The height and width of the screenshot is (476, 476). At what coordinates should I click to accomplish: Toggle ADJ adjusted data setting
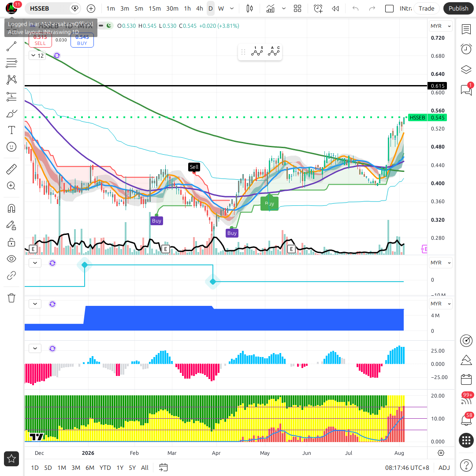[x=444, y=468]
